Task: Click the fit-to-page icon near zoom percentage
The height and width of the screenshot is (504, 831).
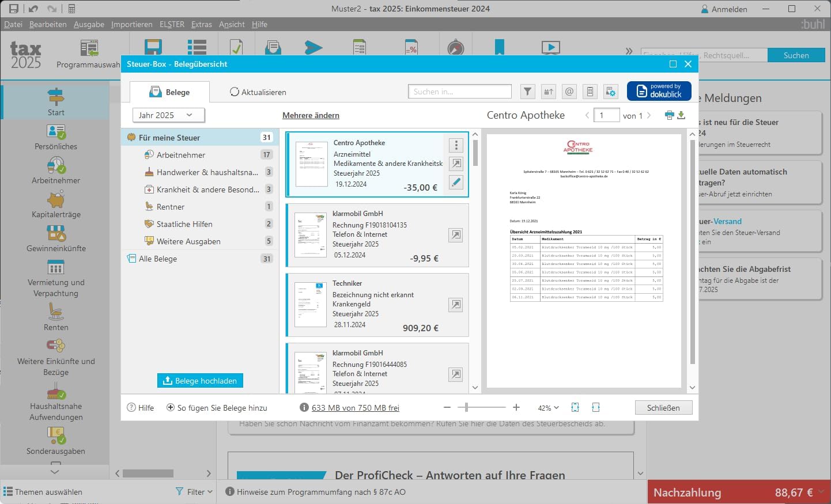Action: (575, 407)
